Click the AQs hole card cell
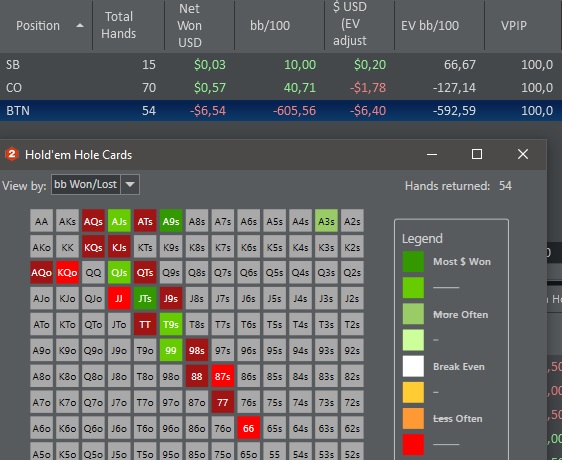 [x=93, y=221]
